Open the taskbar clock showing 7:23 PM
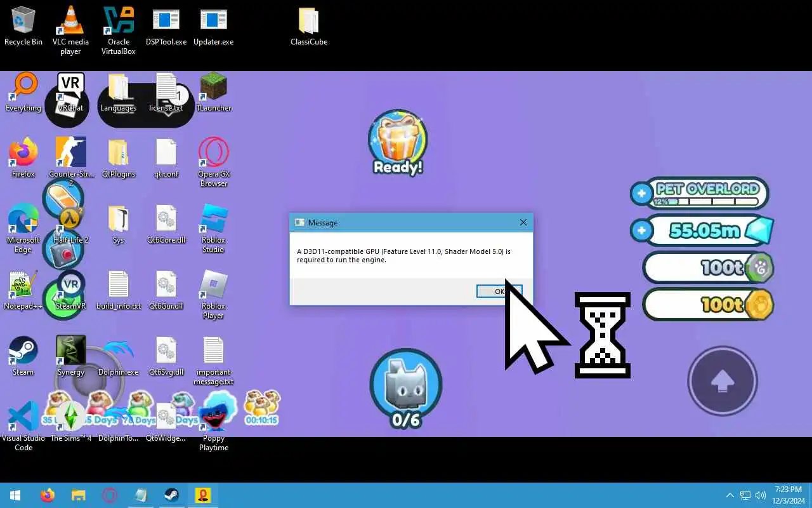The width and height of the screenshot is (812, 508). pos(789,495)
